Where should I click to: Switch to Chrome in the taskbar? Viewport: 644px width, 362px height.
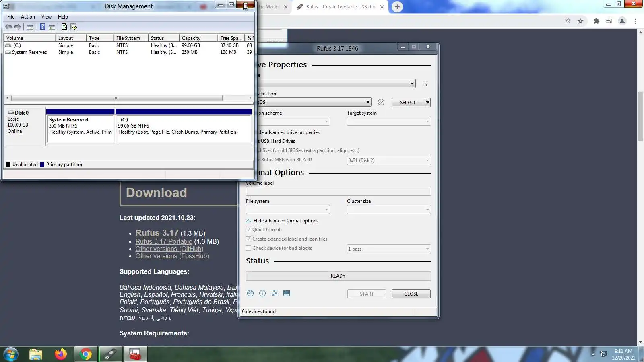[85, 354]
